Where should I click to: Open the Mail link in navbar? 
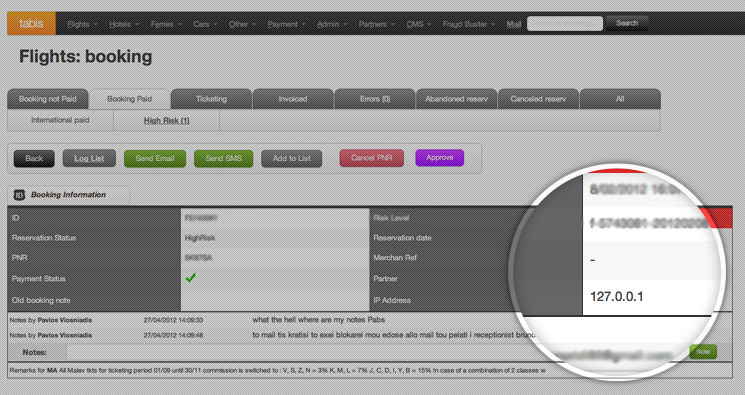click(x=514, y=24)
